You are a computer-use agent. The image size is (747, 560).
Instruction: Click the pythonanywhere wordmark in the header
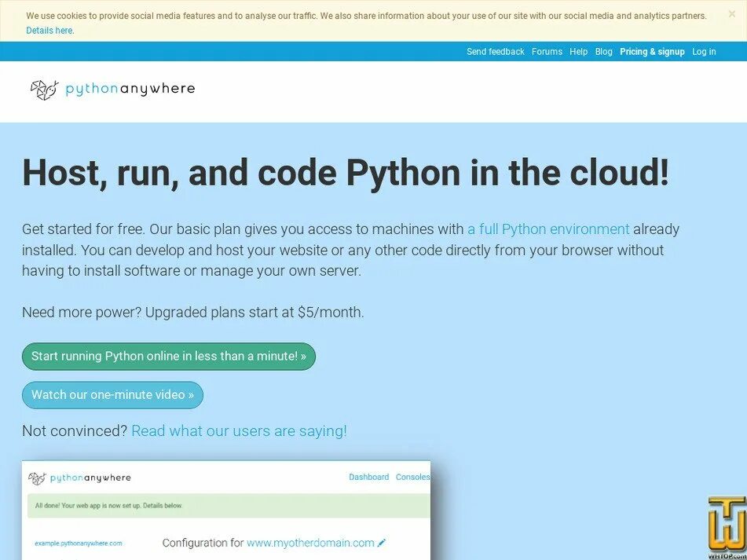pos(130,89)
